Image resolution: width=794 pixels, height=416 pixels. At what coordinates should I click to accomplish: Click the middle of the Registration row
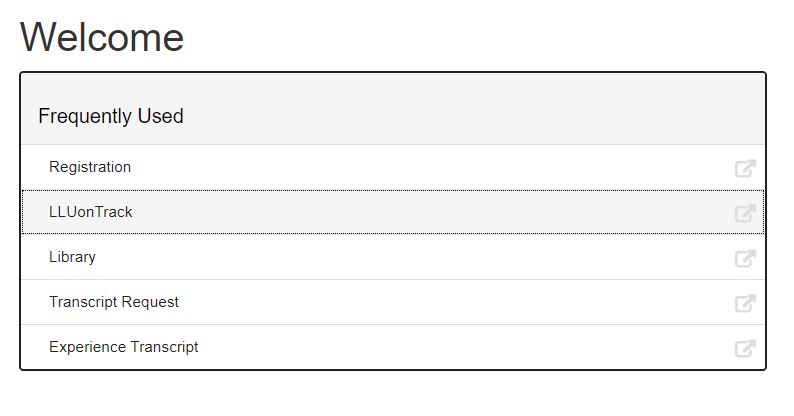[392, 167]
